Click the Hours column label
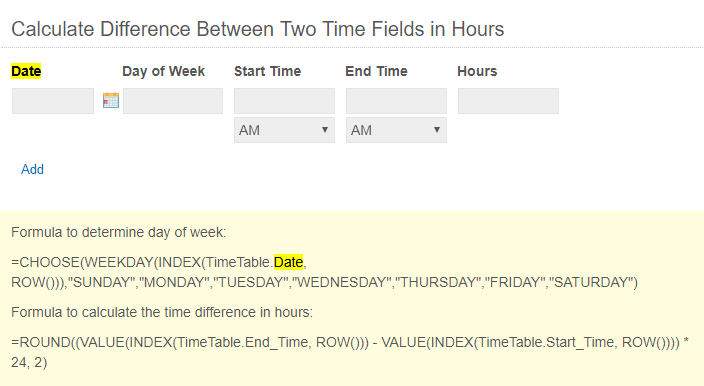The width and height of the screenshot is (704, 386). 477,71
